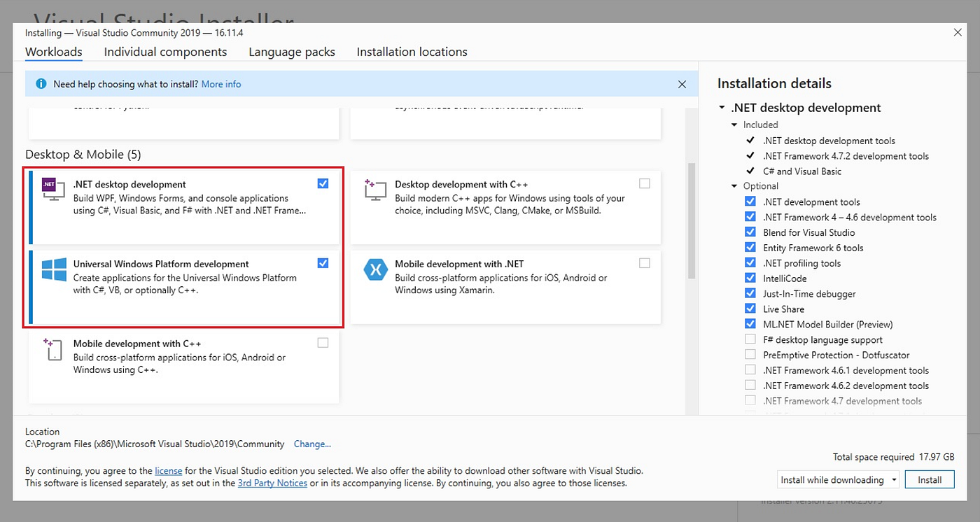Click the installation path text
Viewport: 980px width, 522px height.
[155, 444]
